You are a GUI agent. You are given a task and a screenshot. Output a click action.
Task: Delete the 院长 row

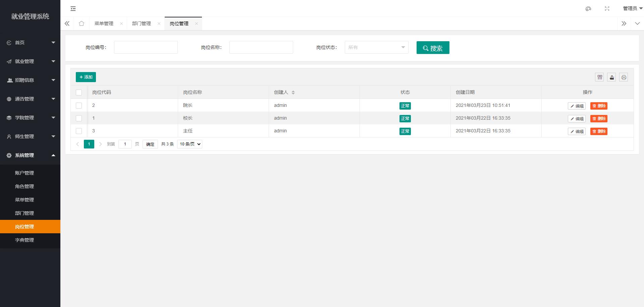pyautogui.click(x=599, y=106)
